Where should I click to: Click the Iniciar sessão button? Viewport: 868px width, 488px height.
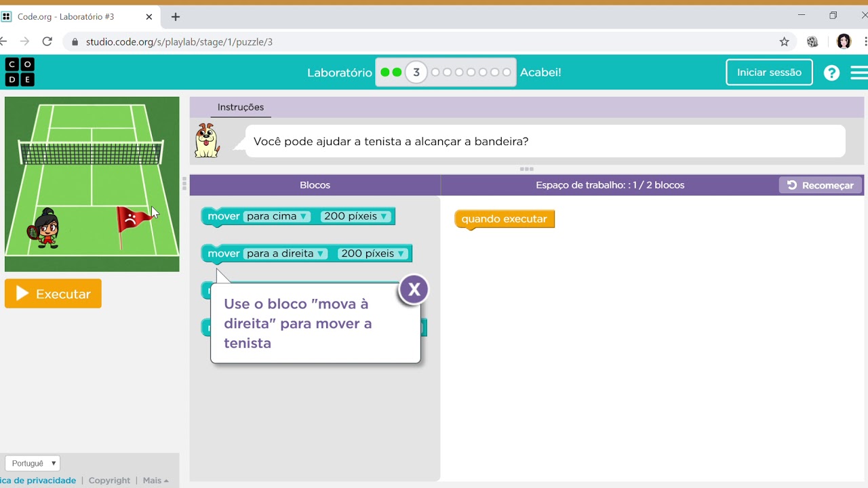pos(769,73)
